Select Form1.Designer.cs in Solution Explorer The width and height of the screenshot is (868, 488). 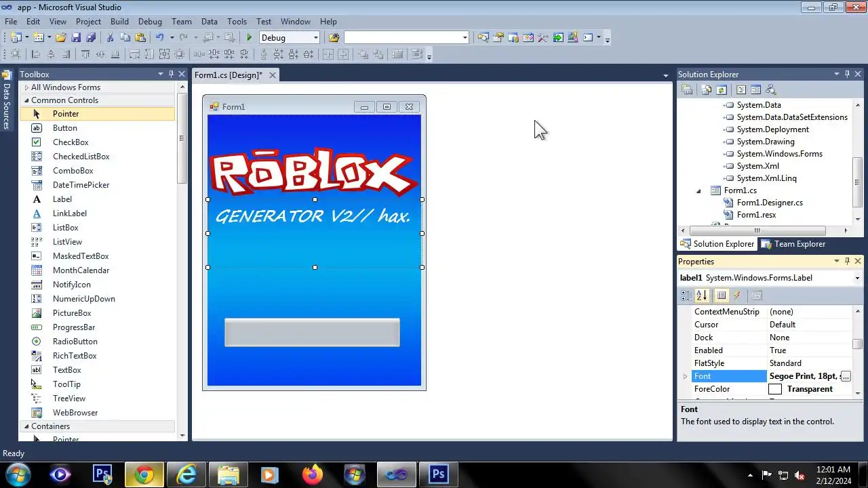pos(770,203)
